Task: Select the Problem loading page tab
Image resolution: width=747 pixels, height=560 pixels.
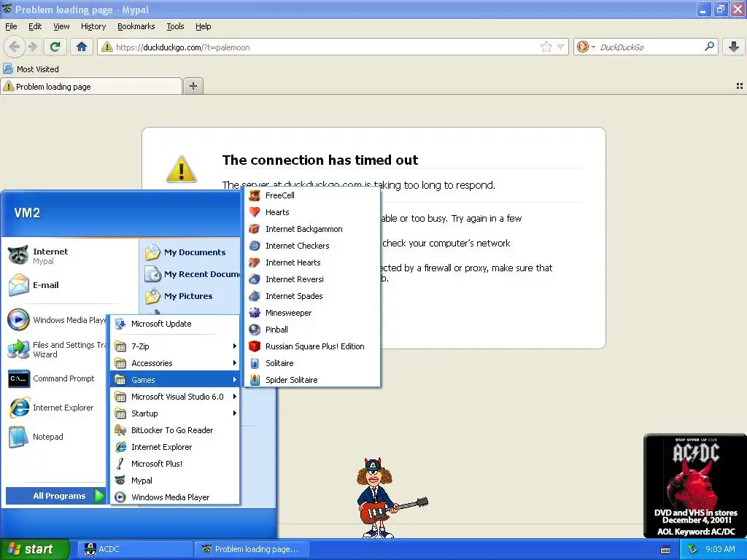Action: [x=91, y=87]
